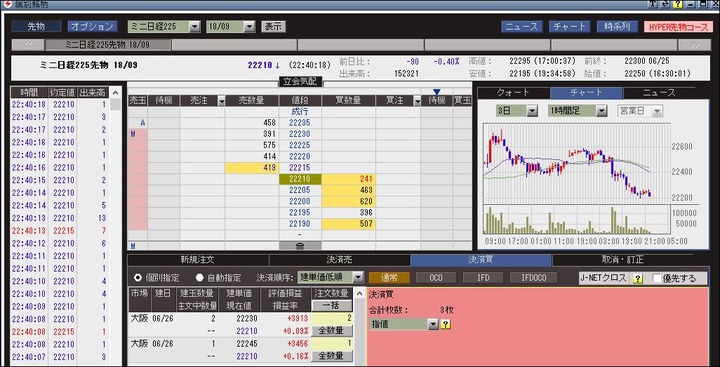The image size is (720, 367).
Task: Click 全数量 for the 22230 position
Action: pos(332,331)
